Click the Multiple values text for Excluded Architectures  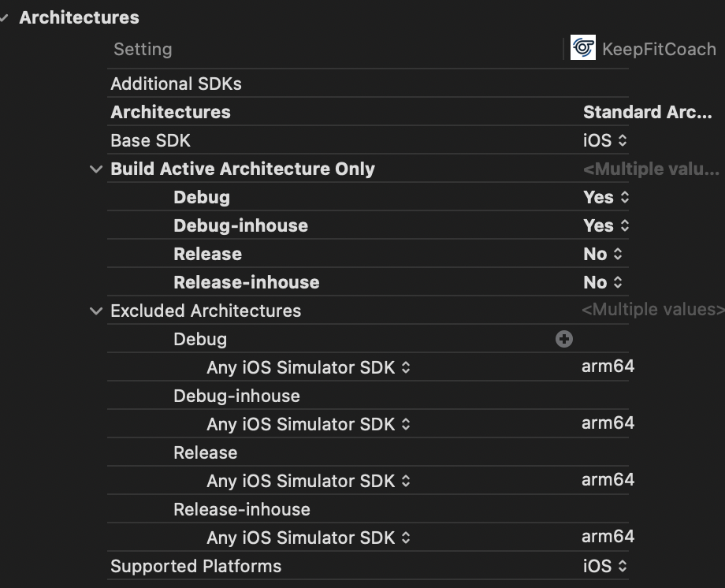tap(663, 309)
